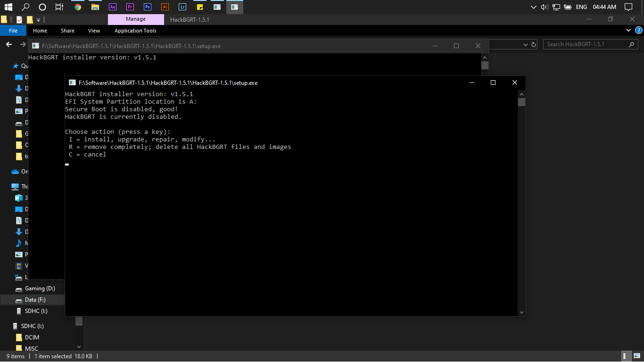
Task: Switch to details view layout icon
Action: click(x=627, y=356)
